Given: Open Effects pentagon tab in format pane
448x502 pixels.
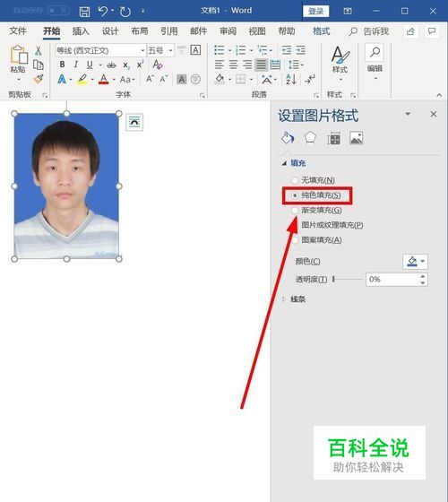Looking at the screenshot, I should tap(310, 138).
